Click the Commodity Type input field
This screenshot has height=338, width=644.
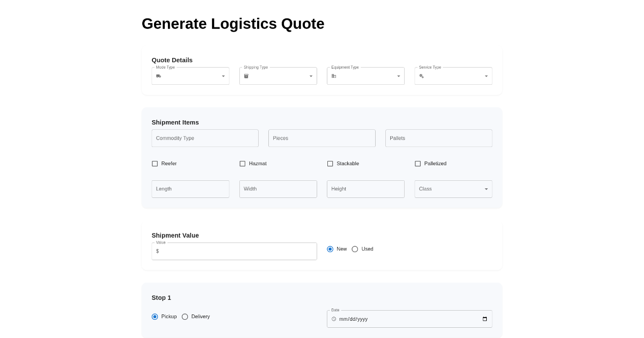tap(205, 138)
